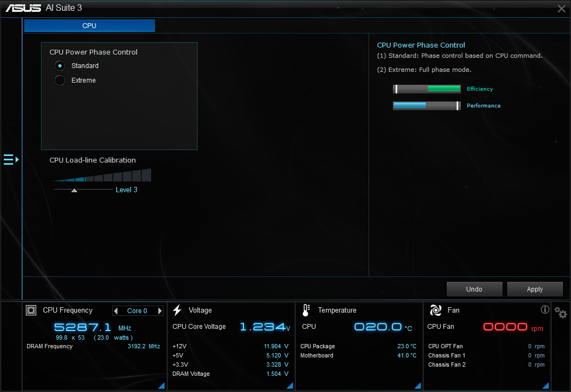571x392 pixels.
Task: Switch to next core with right arrow
Action: [x=160, y=311]
